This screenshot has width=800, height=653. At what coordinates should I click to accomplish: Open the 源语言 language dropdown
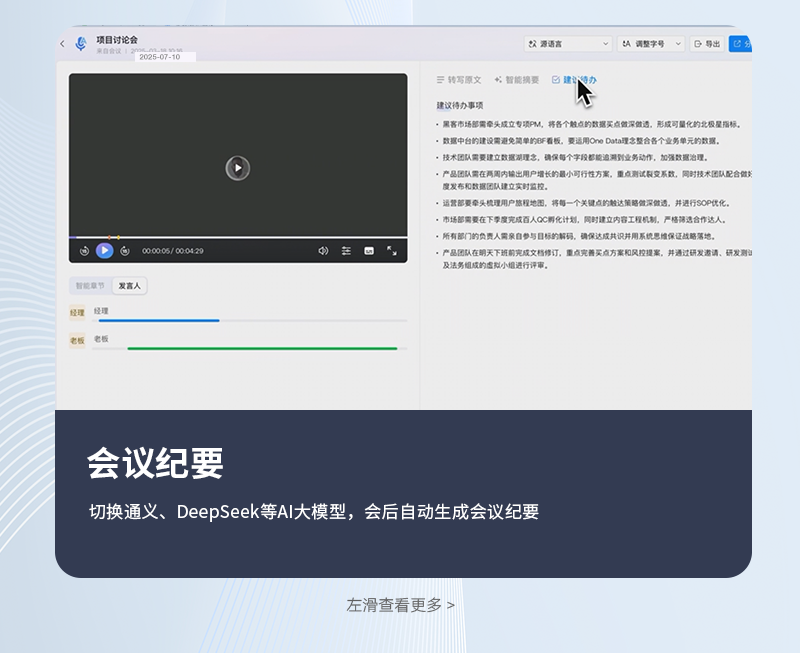(x=568, y=44)
